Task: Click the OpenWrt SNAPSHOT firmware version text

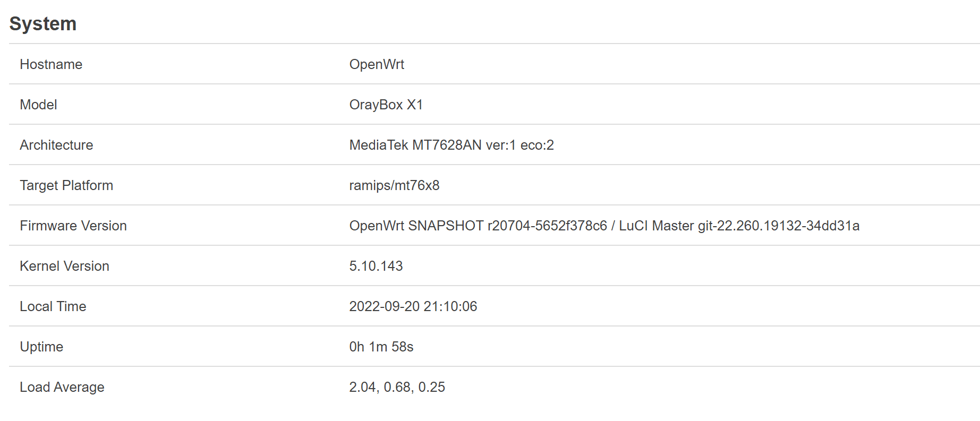Action: pos(478,226)
